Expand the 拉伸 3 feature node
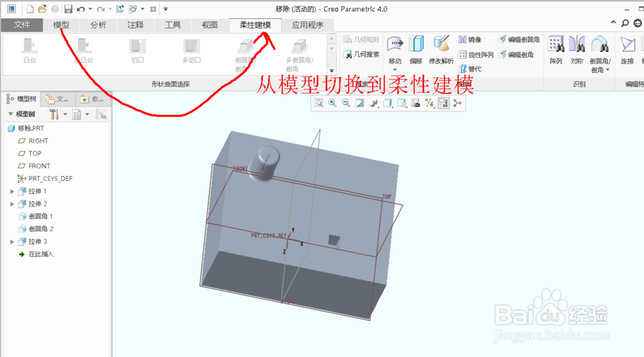The height and width of the screenshot is (357, 644). click(x=12, y=242)
